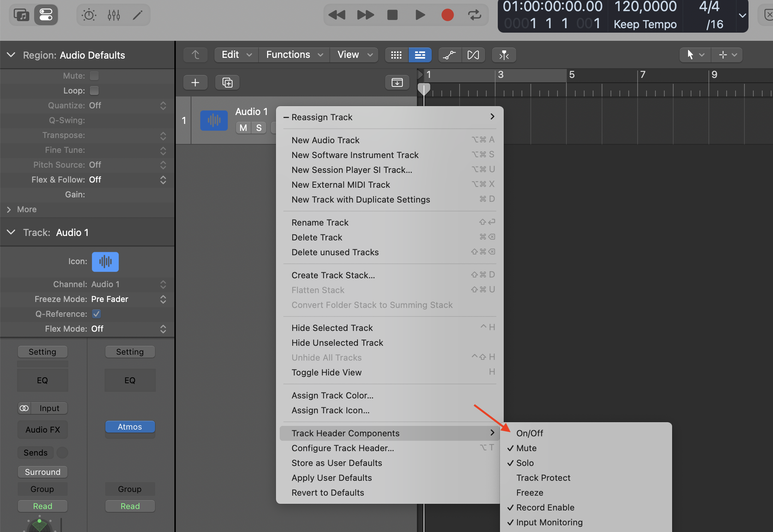
Task: Choose New Software Instrument Track
Action: pos(389,155)
